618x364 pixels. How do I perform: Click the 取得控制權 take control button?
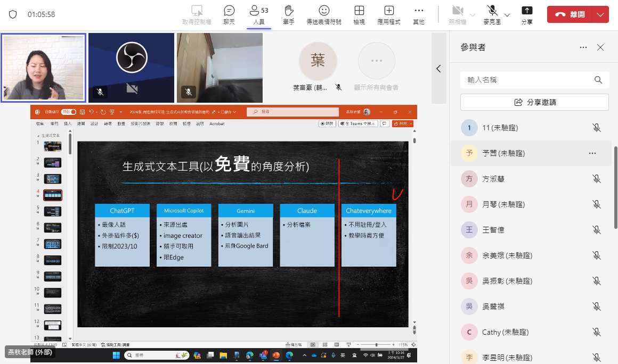tap(197, 15)
